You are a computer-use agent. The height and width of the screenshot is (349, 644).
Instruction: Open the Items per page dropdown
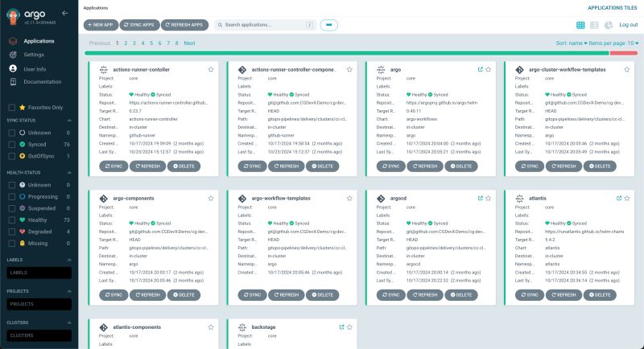click(613, 43)
